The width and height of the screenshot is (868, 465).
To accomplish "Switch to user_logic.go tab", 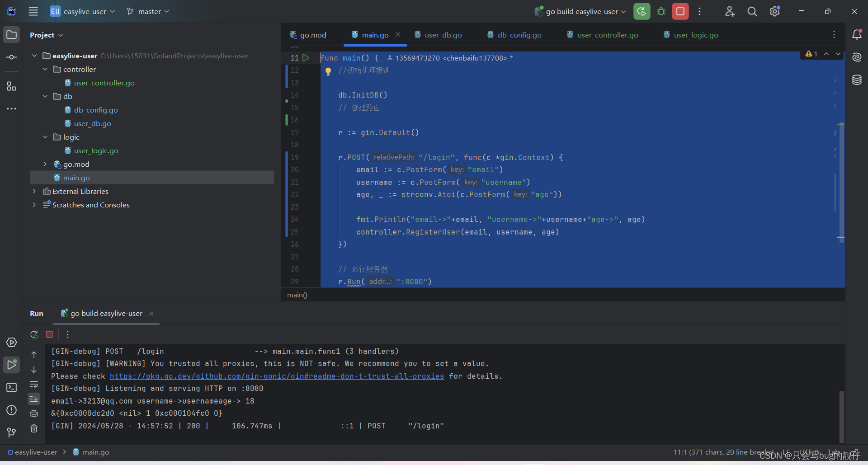I will click(x=691, y=35).
